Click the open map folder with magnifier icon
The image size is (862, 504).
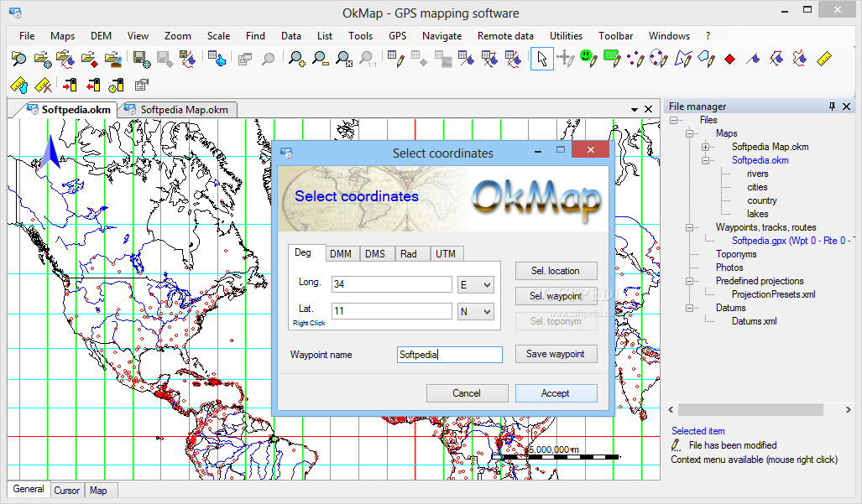[x=19, y=58]
